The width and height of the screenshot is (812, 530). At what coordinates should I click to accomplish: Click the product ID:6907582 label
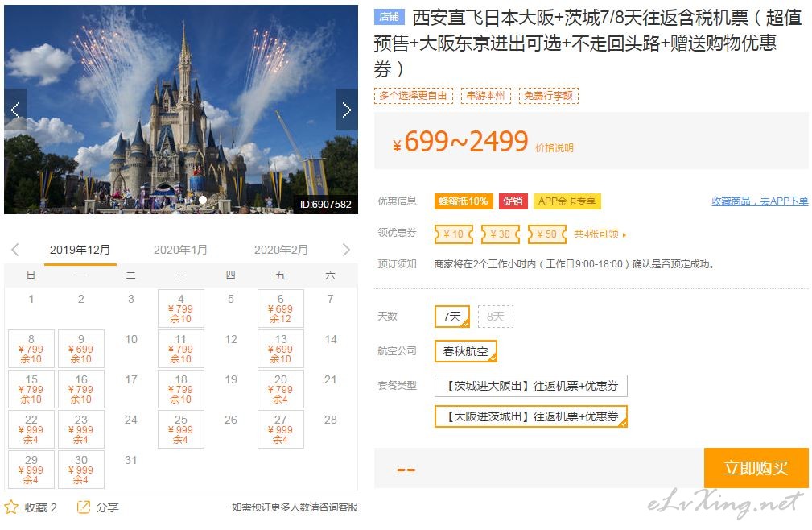[326, 204]
